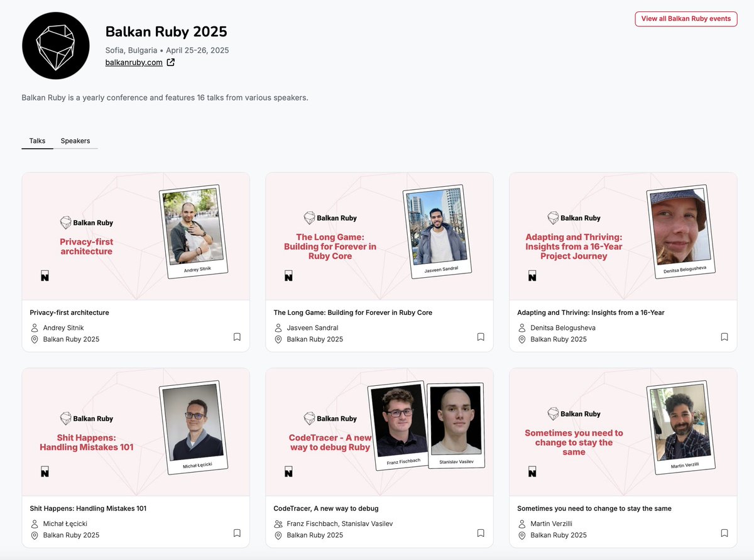
Task: Click the Sofia, Bulgaria date line
Action: pyautogui.click(x=167, y=50)
